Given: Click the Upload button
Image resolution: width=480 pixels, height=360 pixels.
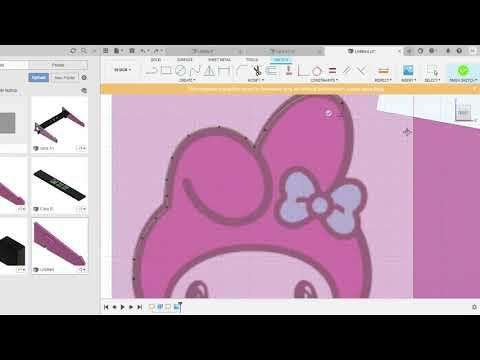Looking at the screenshot, I should [39, 77].
